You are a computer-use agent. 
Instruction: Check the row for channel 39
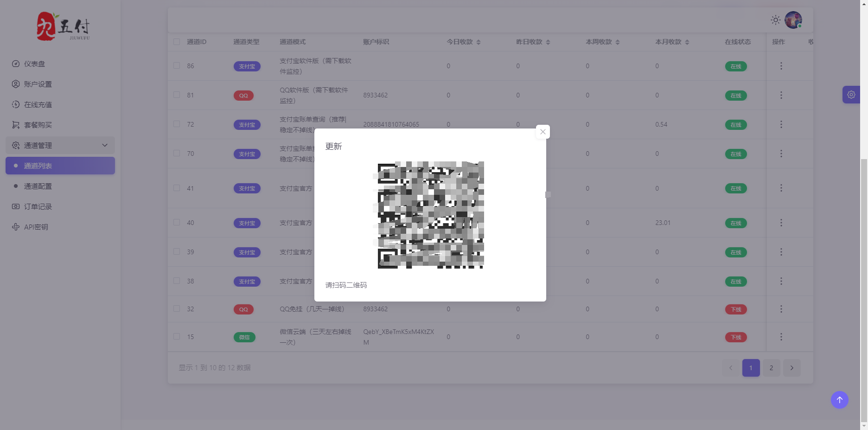[x=177, y=251]
